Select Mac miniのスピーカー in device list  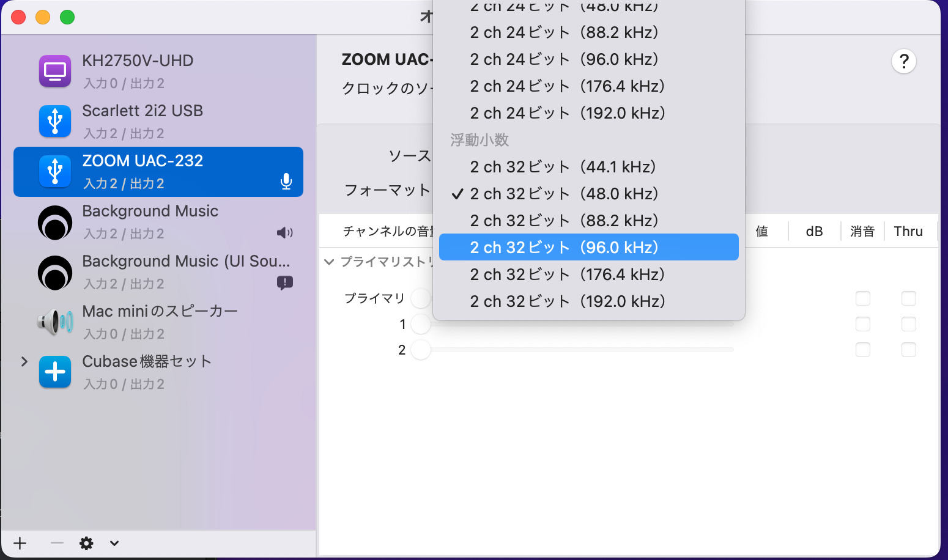click(x=158, y=322)
